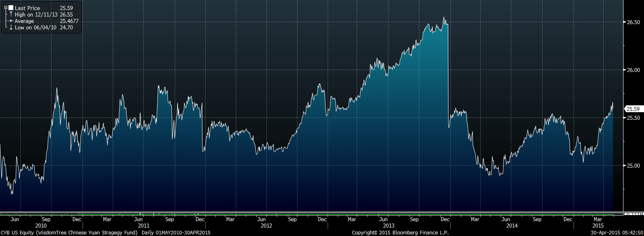
Task: Click the 26.00 price axis label
Action: pyautogui.click(x=634, y=70)
